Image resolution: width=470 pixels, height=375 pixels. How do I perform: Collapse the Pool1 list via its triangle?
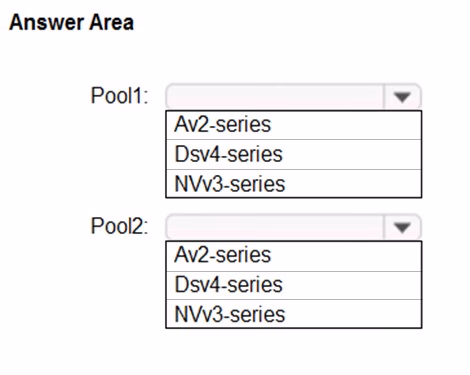click(402, 97)
